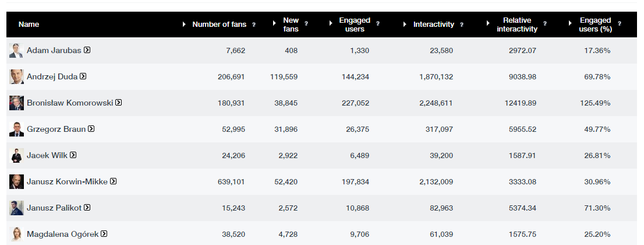Open Janusz Korwin-Mikke profile name link
Screen dimensions: 644x245
67,181
